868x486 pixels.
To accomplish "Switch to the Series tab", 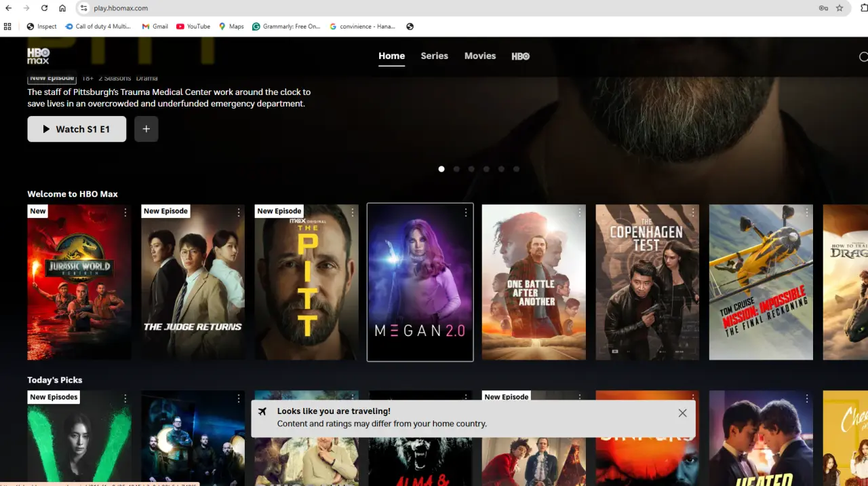I will point(434,56).
